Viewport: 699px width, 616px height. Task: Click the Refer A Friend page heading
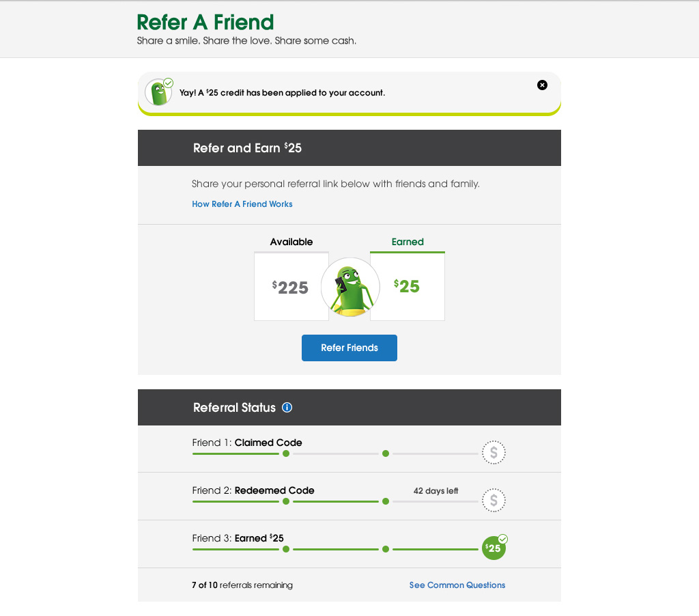pos(205,23)
